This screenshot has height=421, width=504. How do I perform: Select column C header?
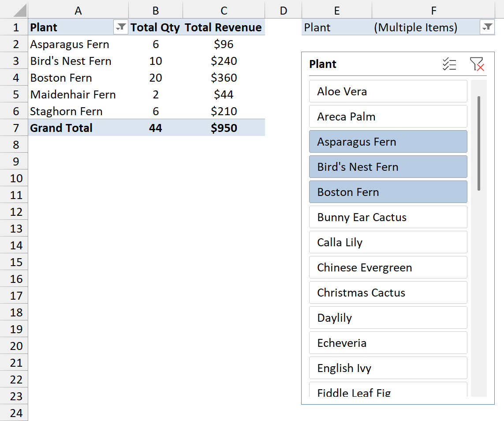tap(224, 10)
